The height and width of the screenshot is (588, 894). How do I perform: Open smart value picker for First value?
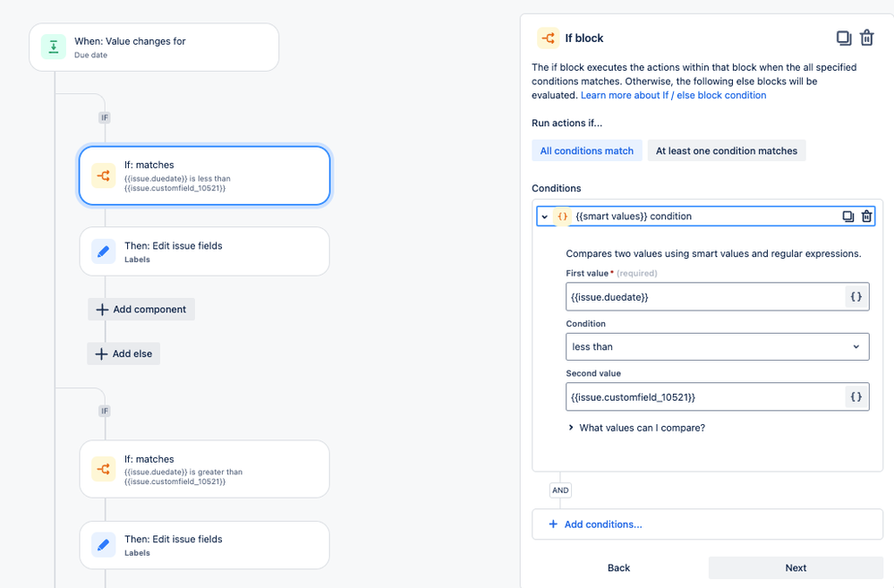click(x=856, y=296)
